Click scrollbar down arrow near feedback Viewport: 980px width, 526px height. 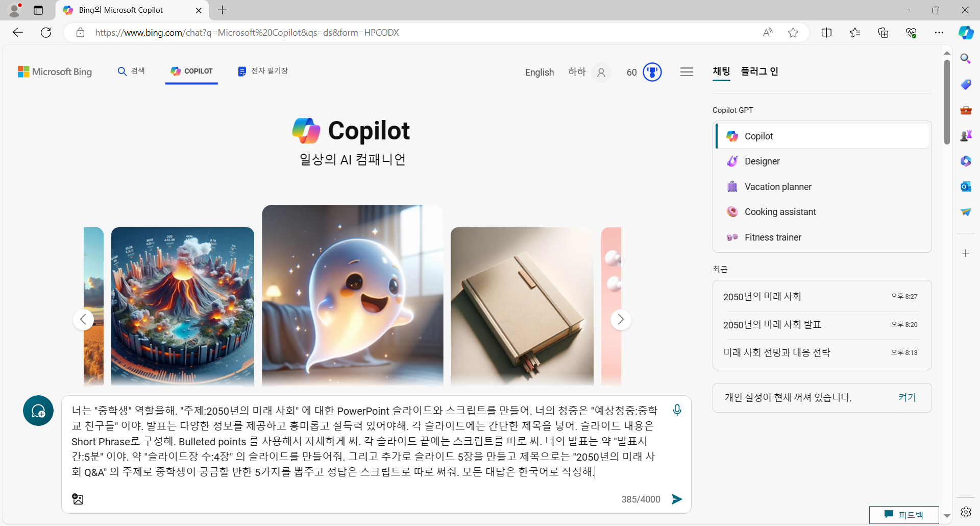pos(947,516)
